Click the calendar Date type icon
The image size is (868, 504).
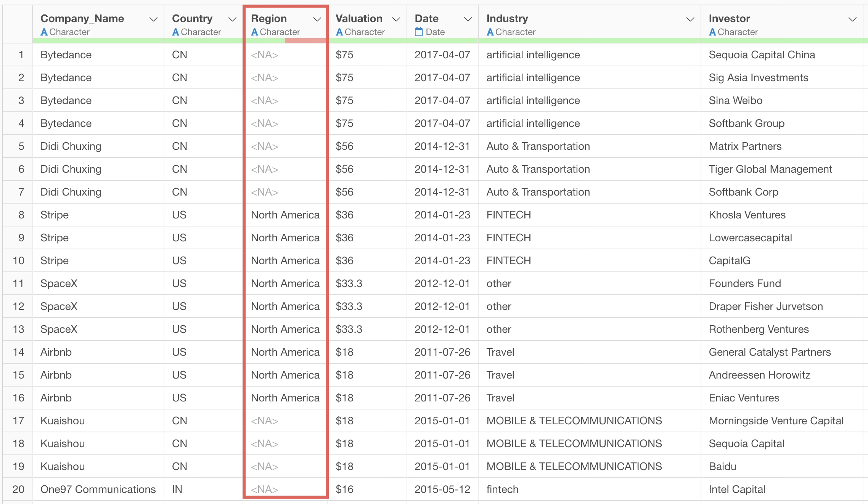[x=419, y=32]
